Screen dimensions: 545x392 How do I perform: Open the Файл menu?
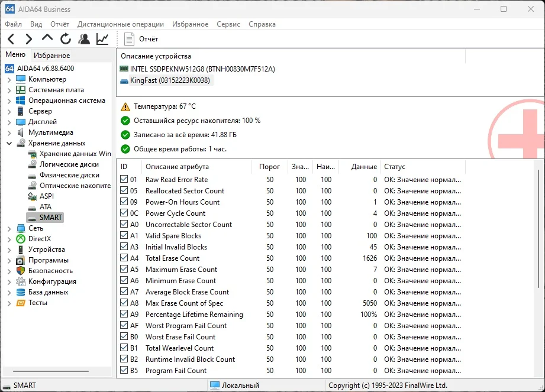13,24
